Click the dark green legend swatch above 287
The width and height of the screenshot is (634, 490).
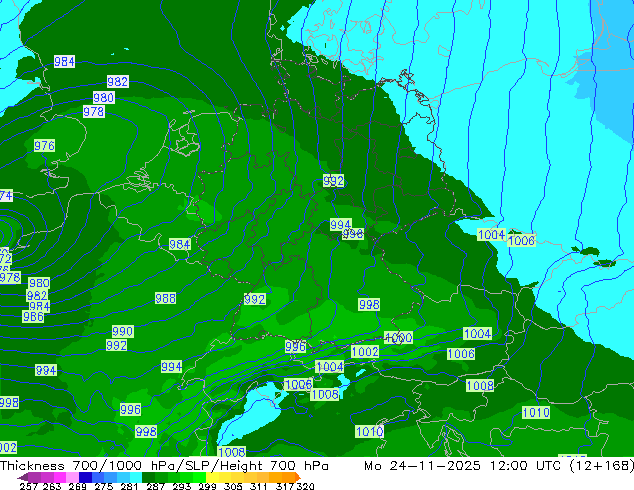(x=149, y=477)
